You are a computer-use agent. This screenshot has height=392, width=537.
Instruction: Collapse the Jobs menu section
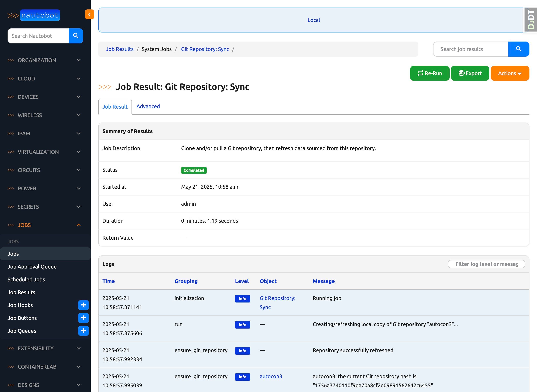point(44,225)
